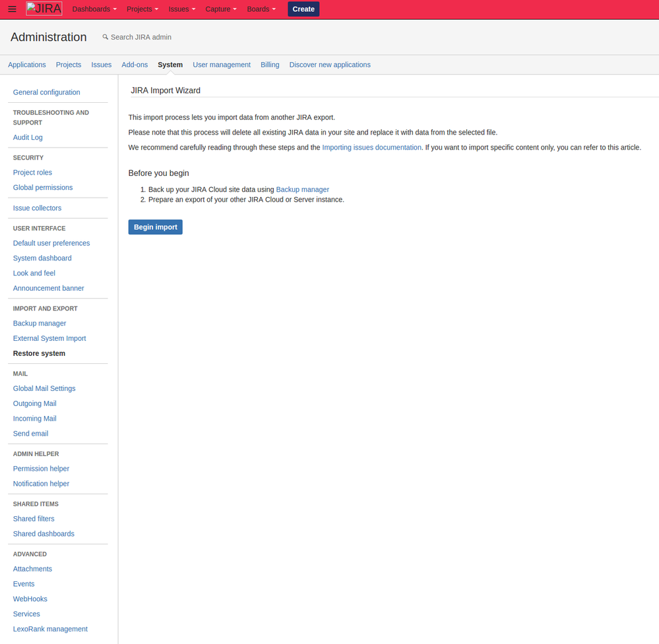Viewport: 659px width, 644px height.
Task: Open the Events page
Action: coord(24,584)
